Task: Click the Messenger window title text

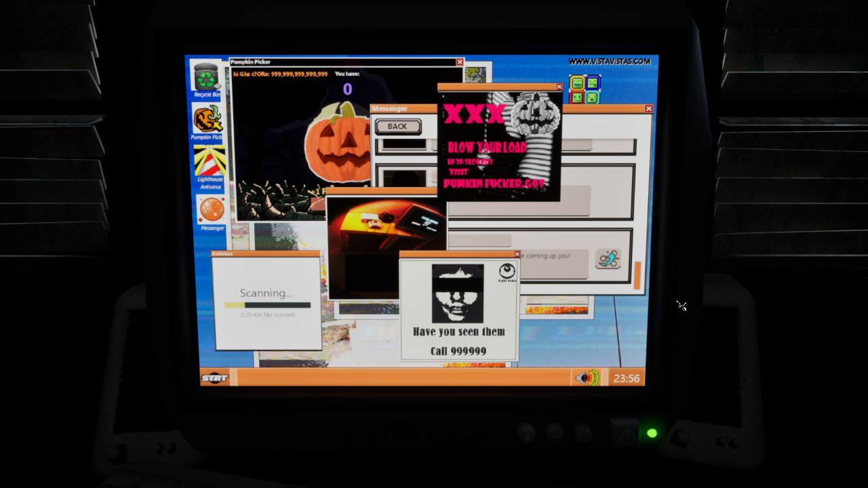Action: click(x=391, y=108)
